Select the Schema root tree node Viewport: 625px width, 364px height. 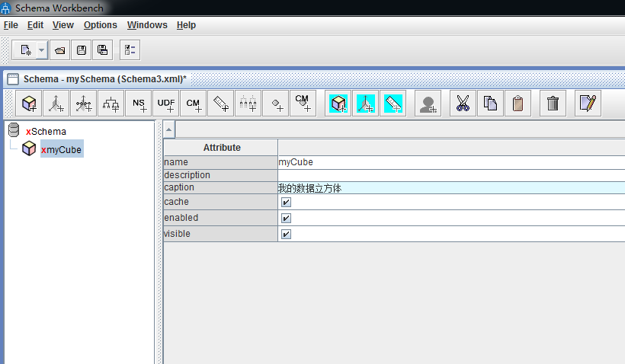tap(46, 132)
